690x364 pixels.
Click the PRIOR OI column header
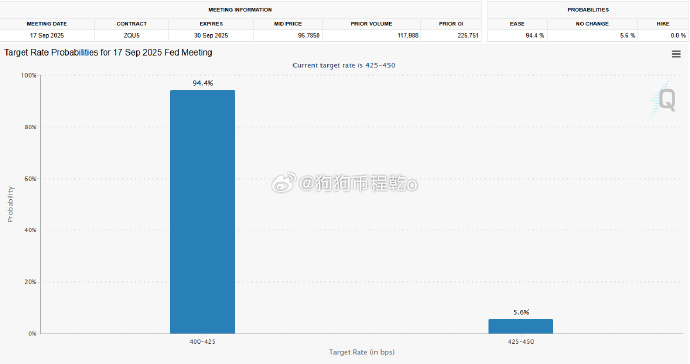[x=451, y=24]
